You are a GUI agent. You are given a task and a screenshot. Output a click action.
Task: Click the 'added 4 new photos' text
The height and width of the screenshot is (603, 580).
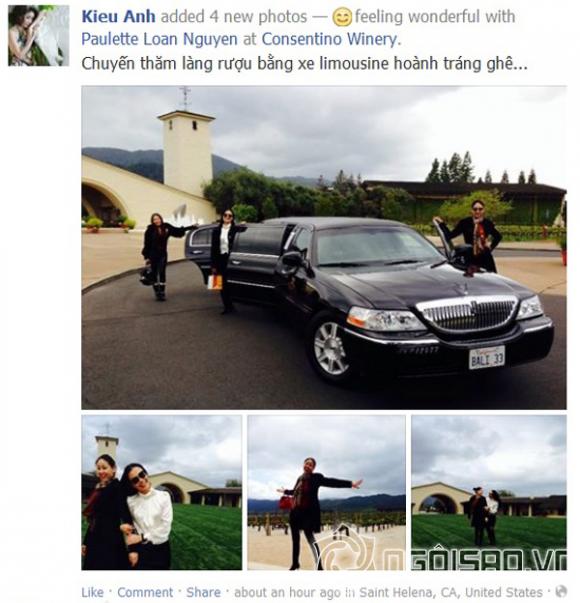tap(234, 17)
